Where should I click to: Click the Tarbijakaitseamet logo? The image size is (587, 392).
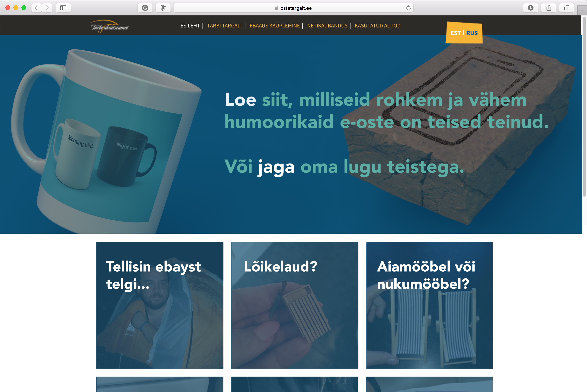109,26
